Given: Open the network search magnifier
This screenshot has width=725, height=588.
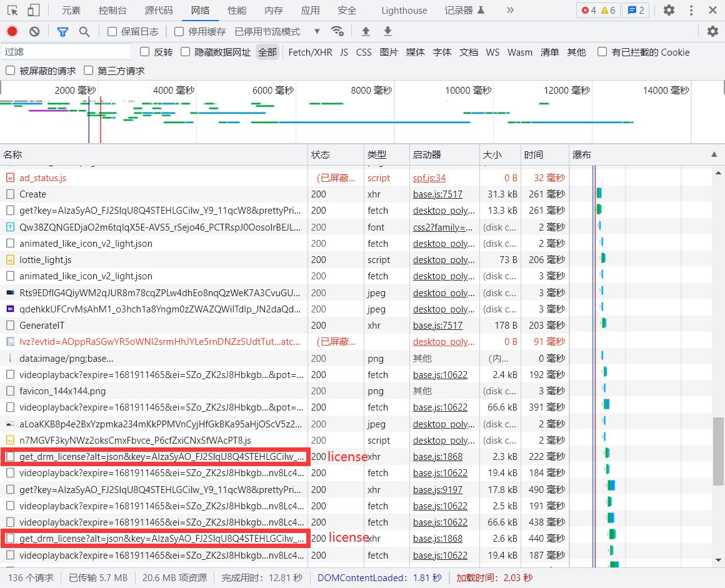Looking at the screenshot, I should click(84, 31).
